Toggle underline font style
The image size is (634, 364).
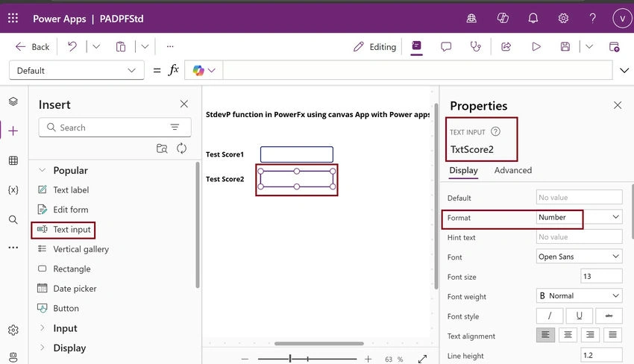pyautogui.click(x=579, y=316)
